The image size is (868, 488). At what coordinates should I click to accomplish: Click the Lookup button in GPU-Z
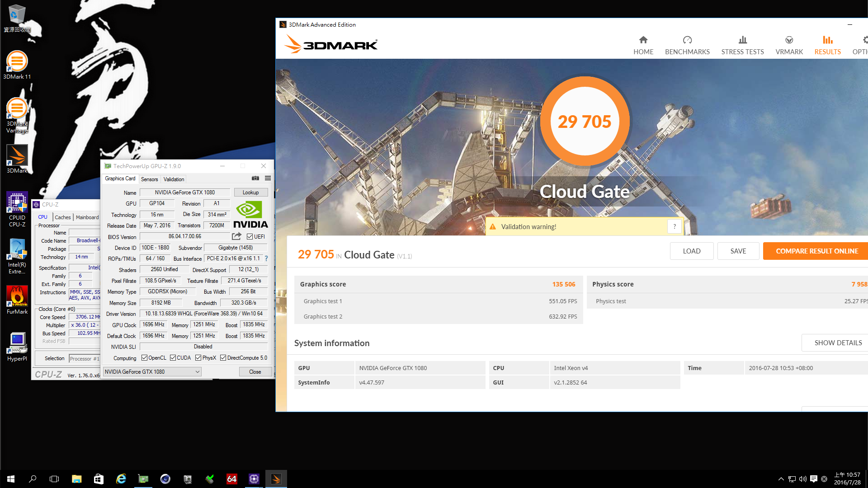point(250,192)
